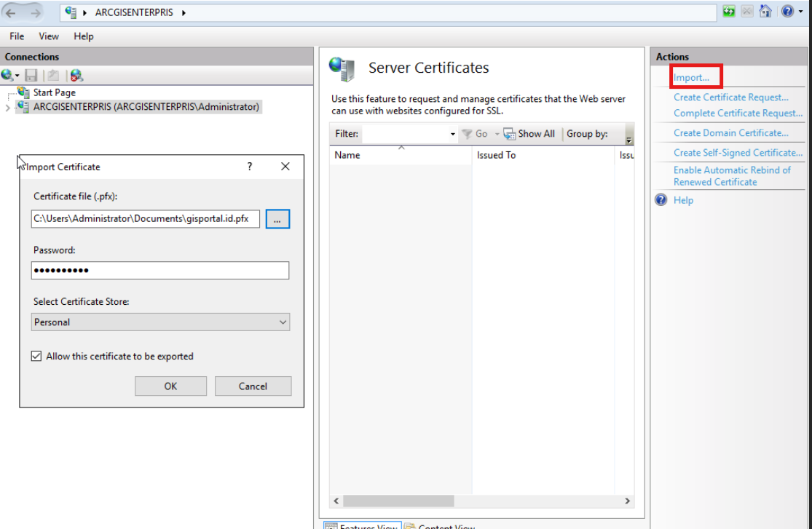Image resolution: width=812 pixels, height=529 pixels.
Task: Click the Password input field
Action: pyautogui.click(x=160, y=270)
